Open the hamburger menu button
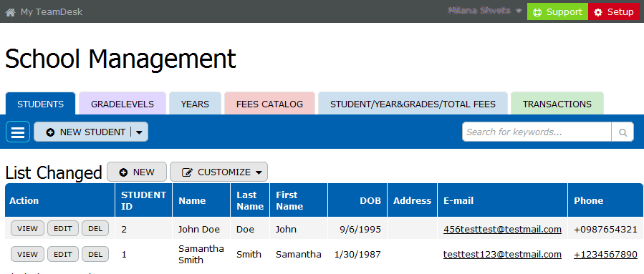 pyautogui.click(x=18, y=132)
